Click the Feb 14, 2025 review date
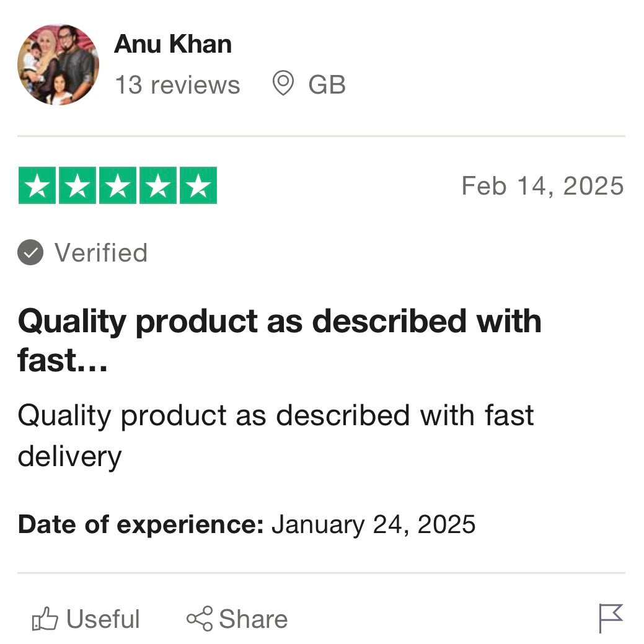This screenshot has width=644, height=644. click(x=542, y=186)
